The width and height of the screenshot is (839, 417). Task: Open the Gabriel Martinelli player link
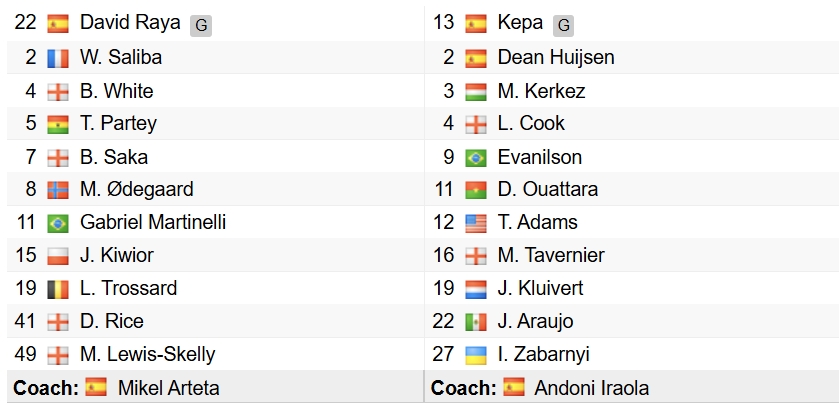tap(153, 222)
